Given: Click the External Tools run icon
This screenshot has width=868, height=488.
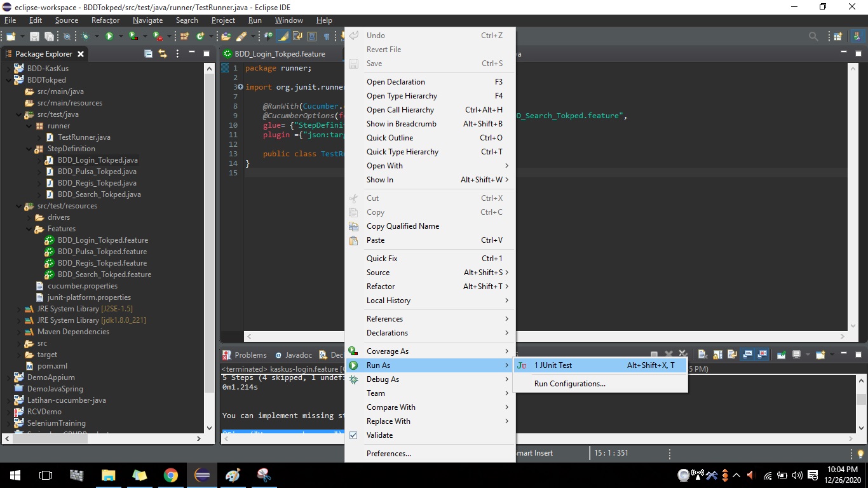Looking at the screenshot, I should pos(158,36).
